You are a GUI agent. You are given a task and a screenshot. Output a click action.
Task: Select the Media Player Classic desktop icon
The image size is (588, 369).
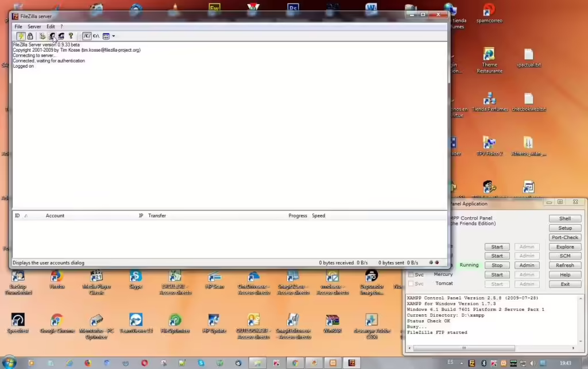(96, 282)
